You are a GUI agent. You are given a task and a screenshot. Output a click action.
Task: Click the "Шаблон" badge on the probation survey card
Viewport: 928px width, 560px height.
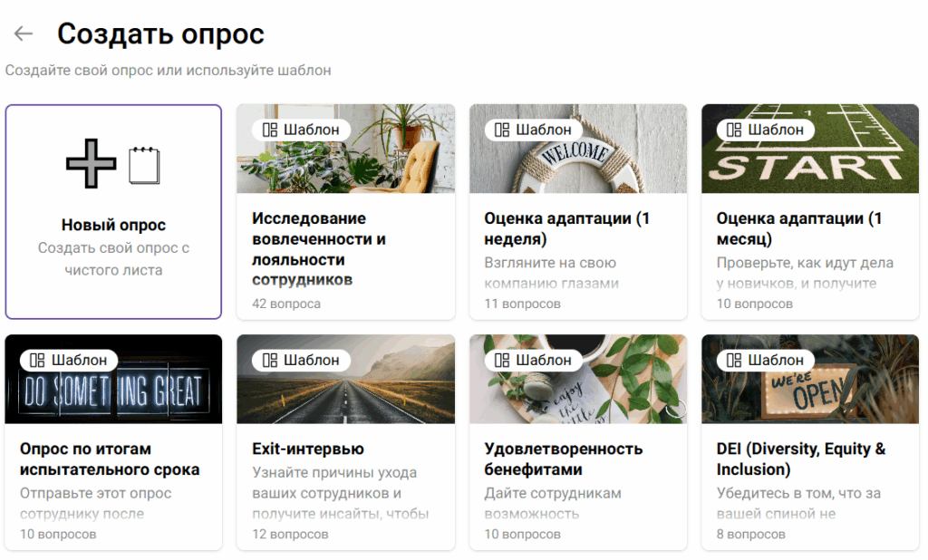(x=70, y=360)
